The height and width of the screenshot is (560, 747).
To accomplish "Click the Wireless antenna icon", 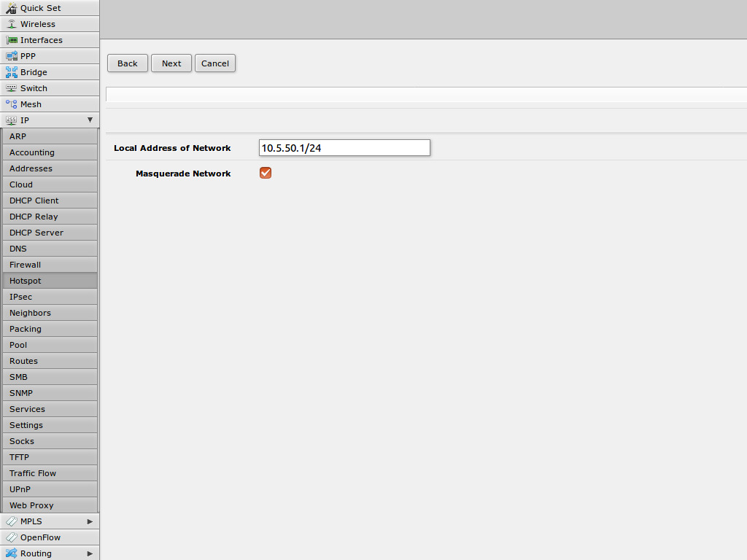I will pos(12,24).
